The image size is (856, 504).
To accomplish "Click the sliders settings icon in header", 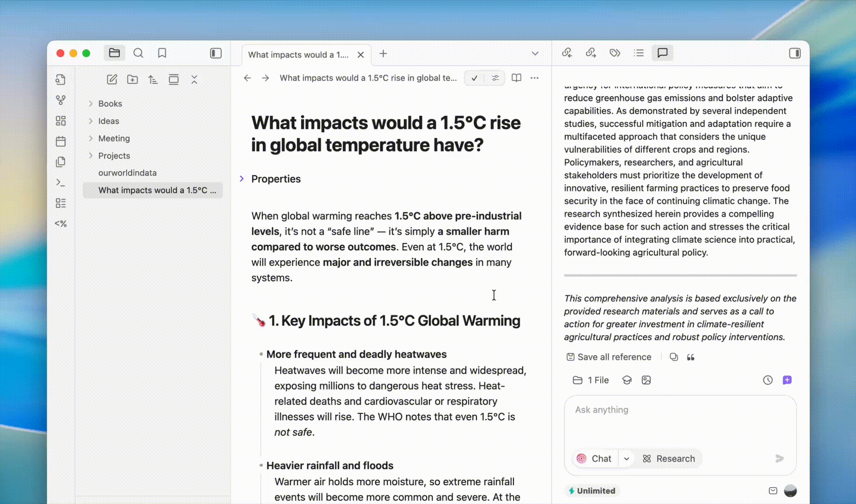I will (495, 78).
